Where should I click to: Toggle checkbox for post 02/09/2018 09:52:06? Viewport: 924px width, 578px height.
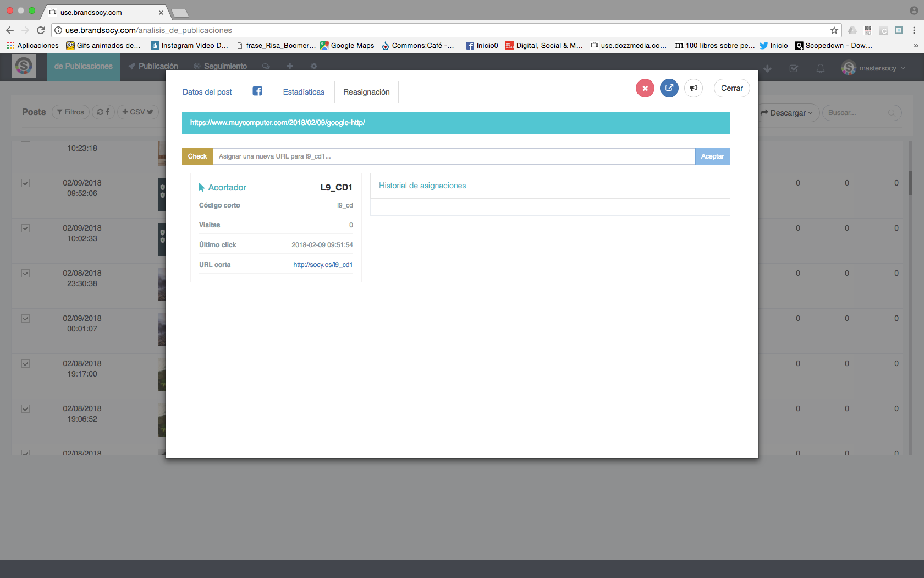pos(25,183)
